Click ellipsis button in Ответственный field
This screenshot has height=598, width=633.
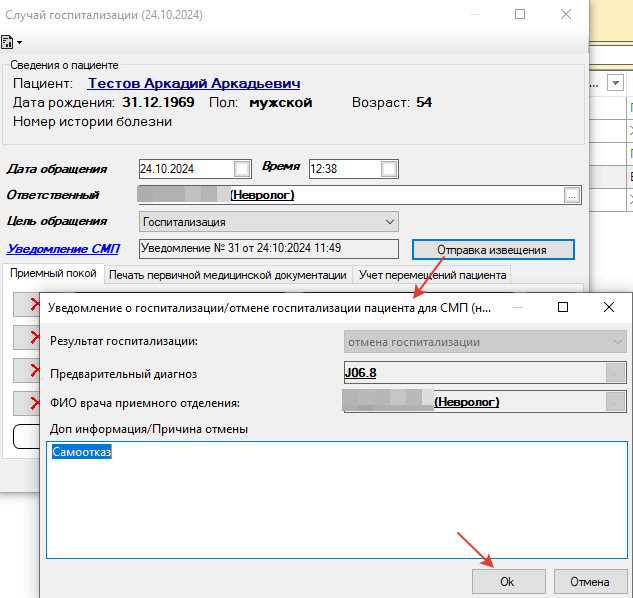571,195
